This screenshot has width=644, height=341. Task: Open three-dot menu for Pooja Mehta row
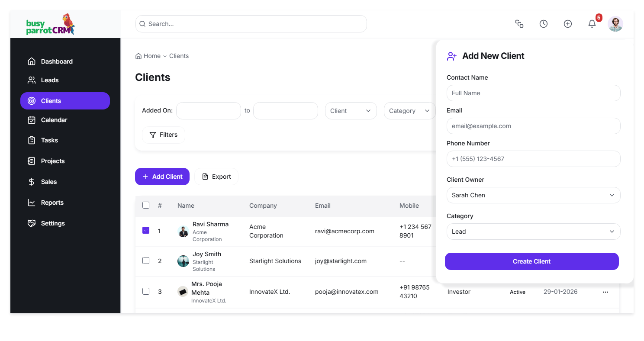click(x=605, y=292)
